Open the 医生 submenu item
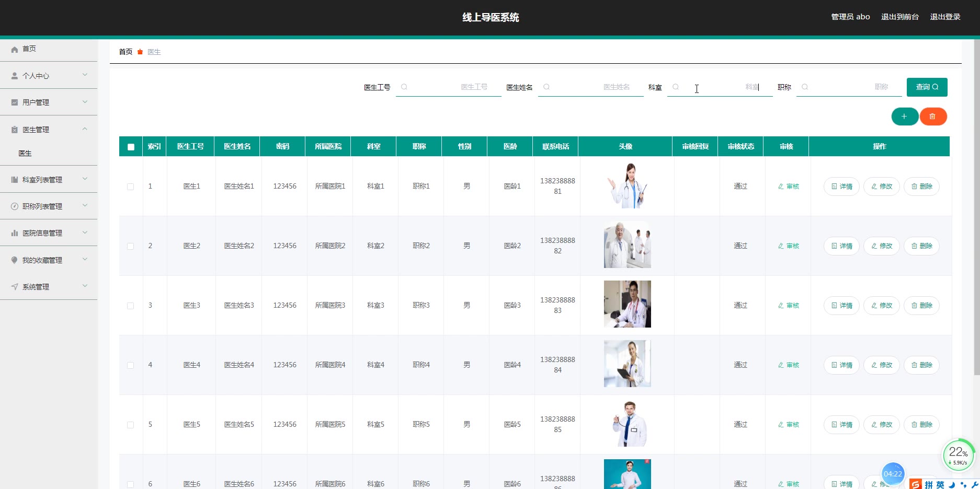 pyautogui.click(x=25, y=153)
